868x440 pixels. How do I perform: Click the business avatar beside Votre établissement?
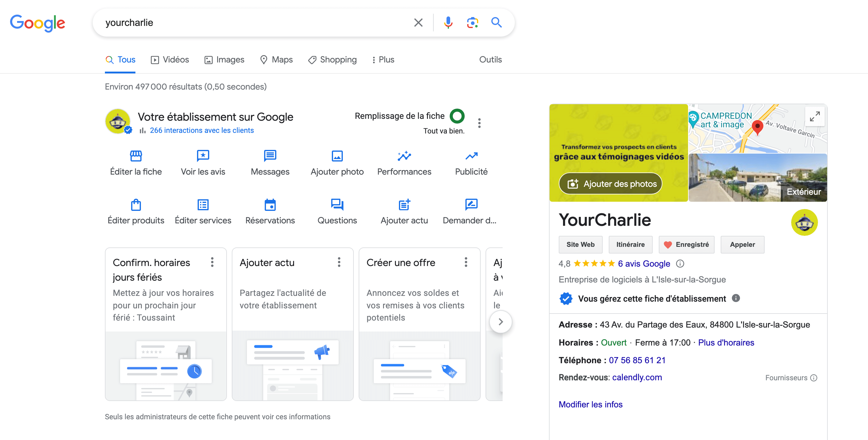coord(118,121)
